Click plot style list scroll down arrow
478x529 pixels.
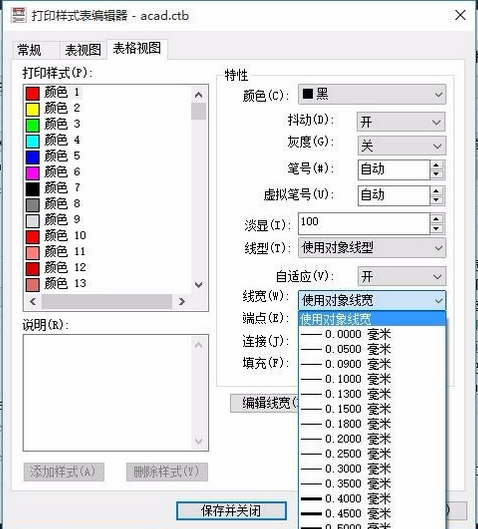199,285
